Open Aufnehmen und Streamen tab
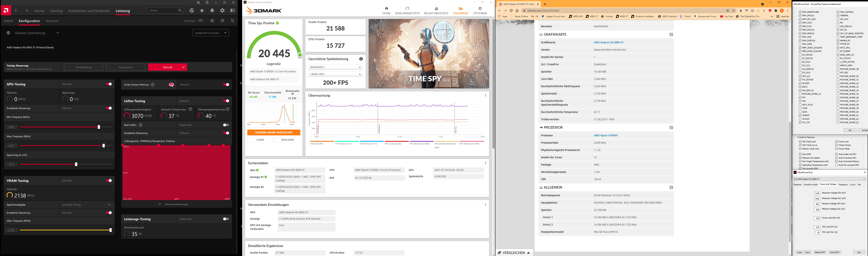Screen dimensions: 868x256 pyautogui.click(x=89, y=11)
